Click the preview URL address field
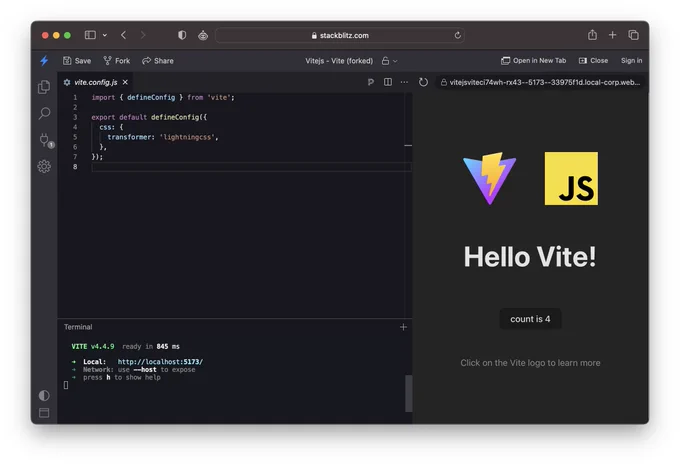The width and height of the screenshot is (680, 465). tap(540, 82)
